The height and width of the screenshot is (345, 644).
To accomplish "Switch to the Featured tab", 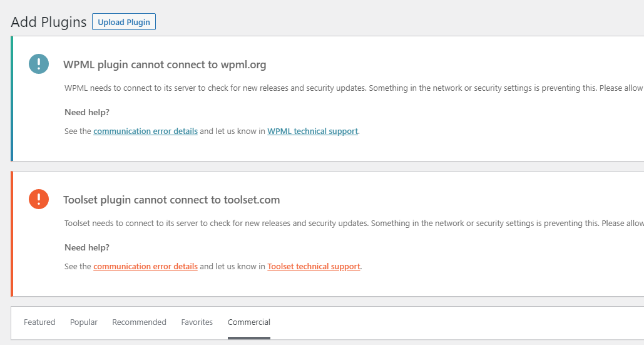I will click(39, 322).
